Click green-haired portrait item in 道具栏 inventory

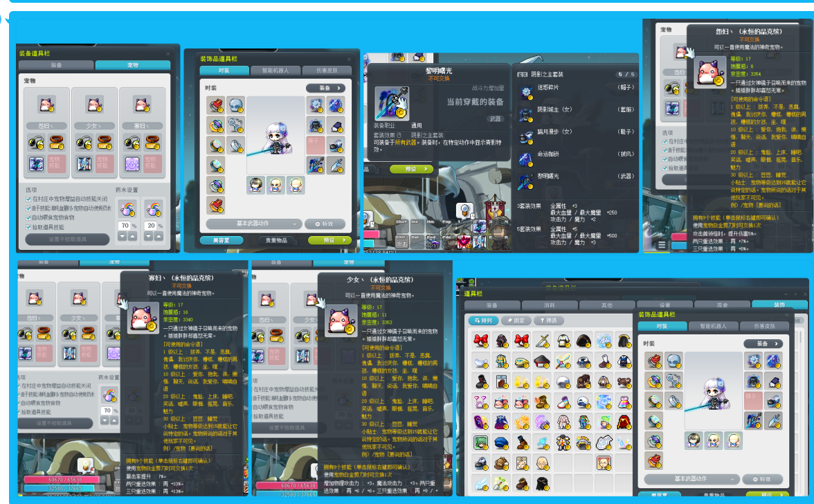pyautogui.click(x=480, y=442)
